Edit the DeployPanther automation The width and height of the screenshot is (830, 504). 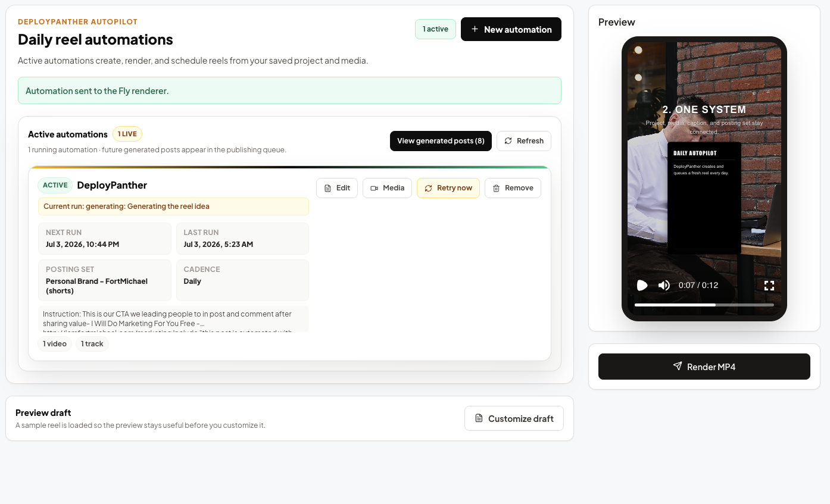coord(337,188)
